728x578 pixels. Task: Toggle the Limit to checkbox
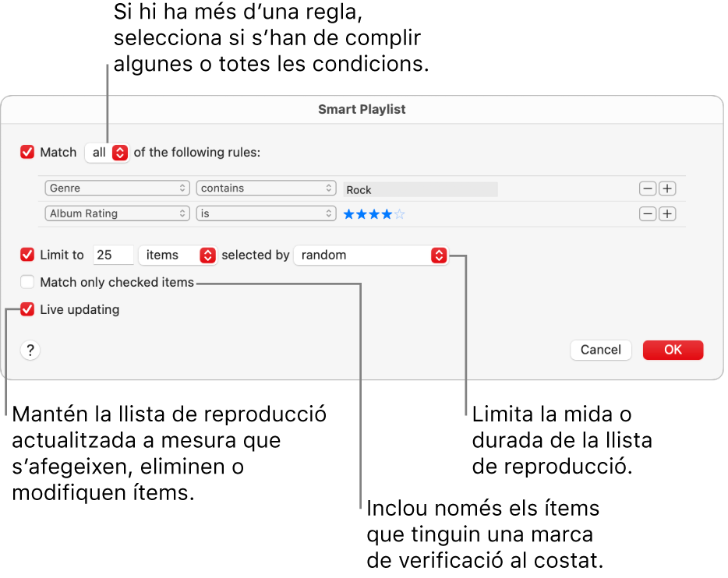27,255
